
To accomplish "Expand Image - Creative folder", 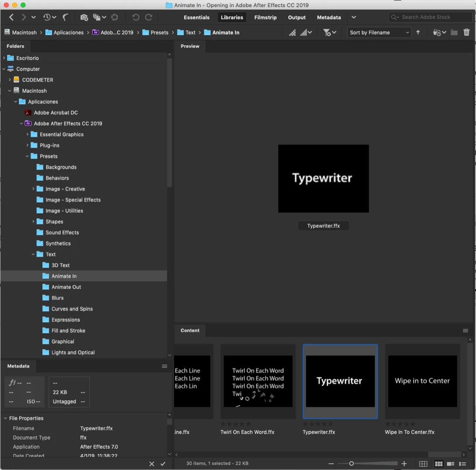I will [x=33, y=189].
